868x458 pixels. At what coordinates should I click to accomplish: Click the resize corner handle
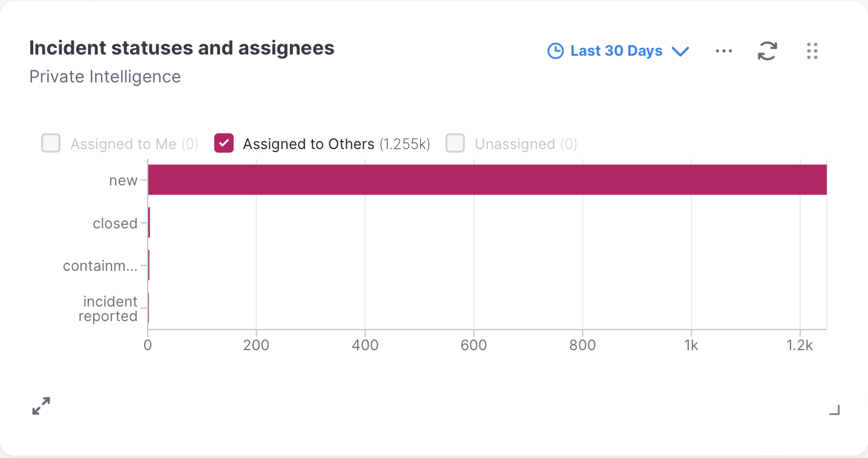834,410
